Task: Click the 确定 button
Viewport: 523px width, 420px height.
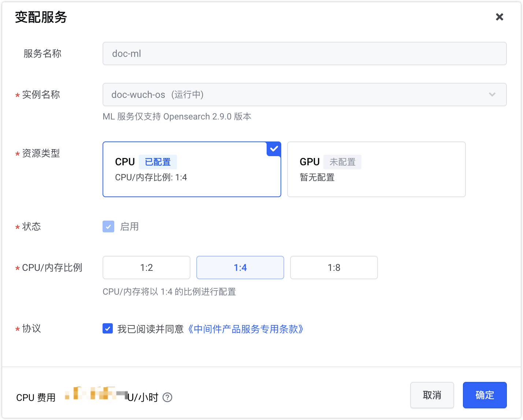Action: (485, 395)
